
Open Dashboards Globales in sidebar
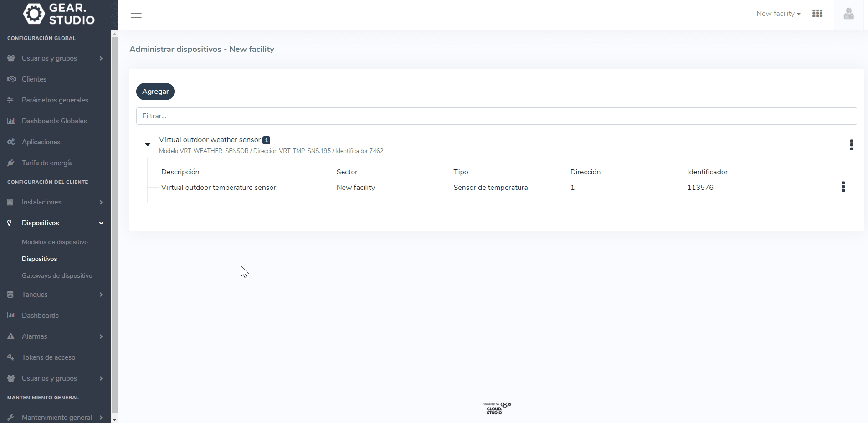pos(55,121)
